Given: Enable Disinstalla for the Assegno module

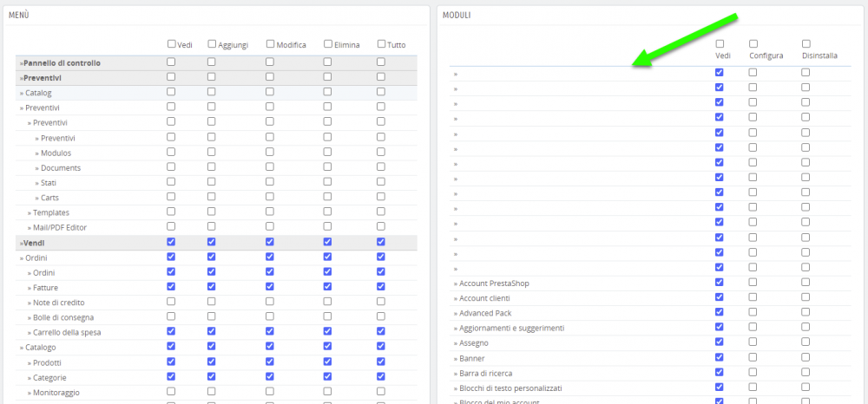Looking at the screenshot, I should click(x=806, y=342).
